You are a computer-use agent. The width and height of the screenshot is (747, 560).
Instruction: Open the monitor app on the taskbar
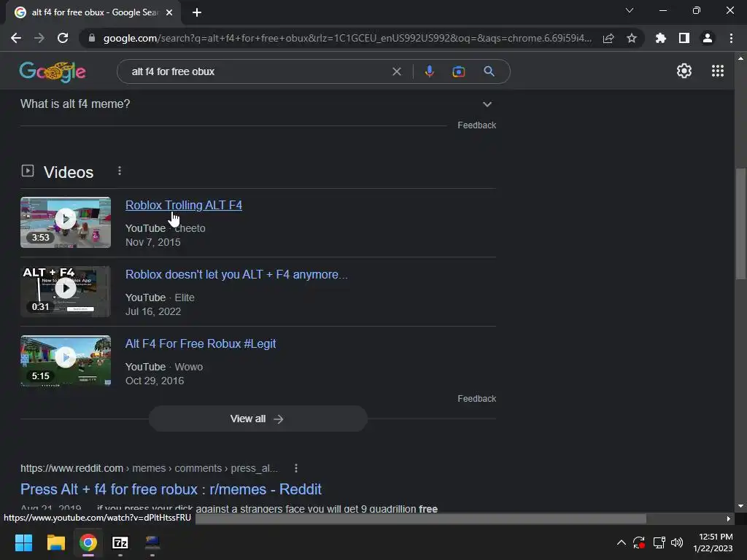152,542
